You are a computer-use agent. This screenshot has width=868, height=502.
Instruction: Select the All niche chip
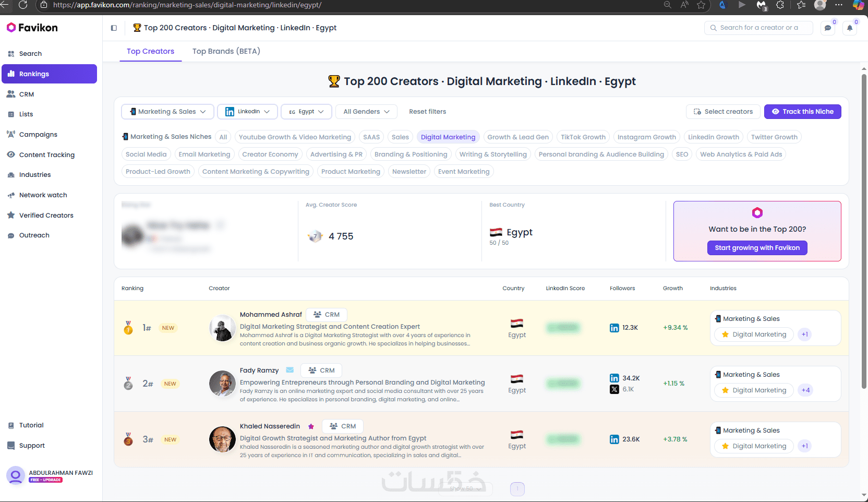[x=223, y=137]
